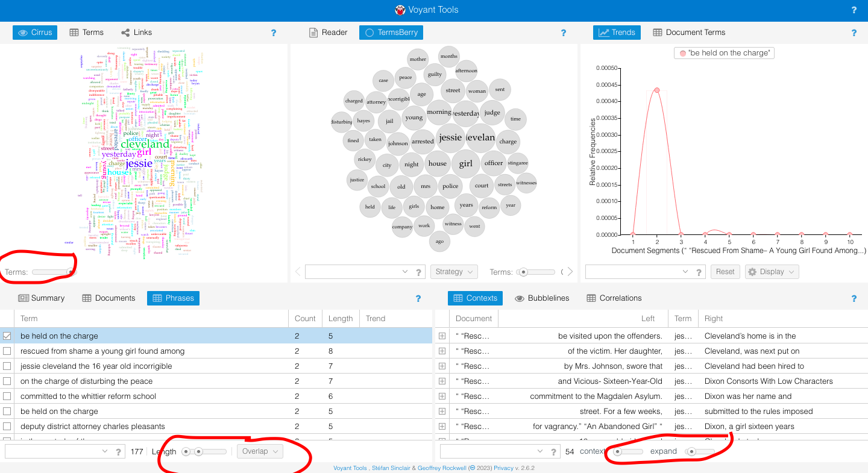
Task: Click the Voyant Tools owl logo in header
Action: (400, 10)
